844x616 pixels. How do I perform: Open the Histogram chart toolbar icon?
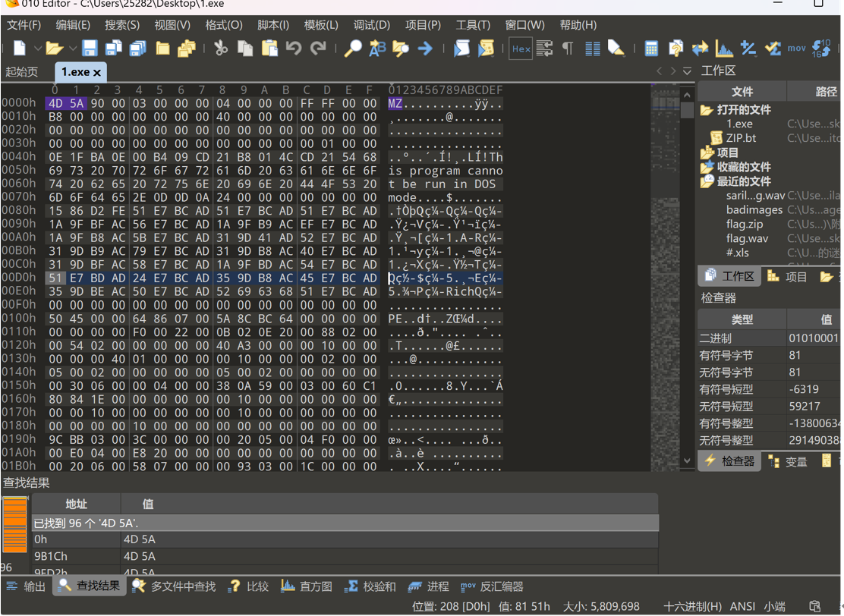[724, 49]
